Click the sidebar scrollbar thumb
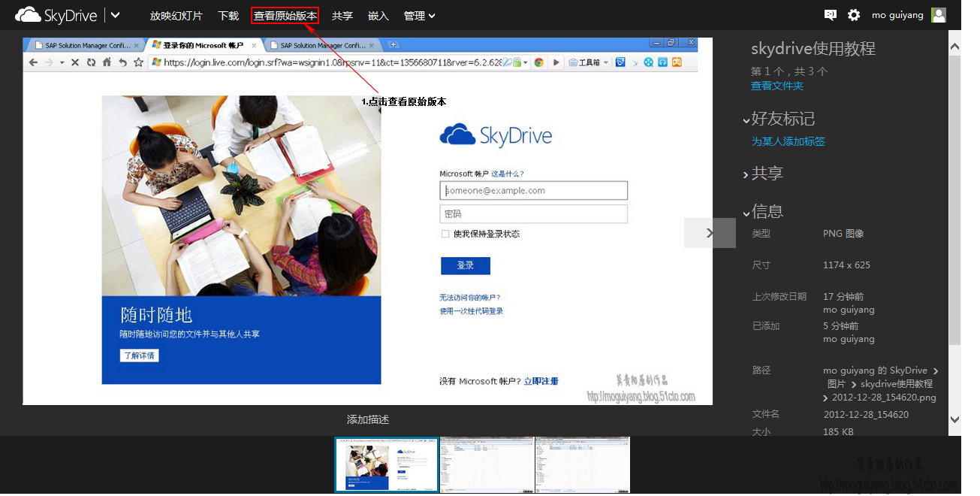This screenshot has height=496, width=980. [954, 199]
